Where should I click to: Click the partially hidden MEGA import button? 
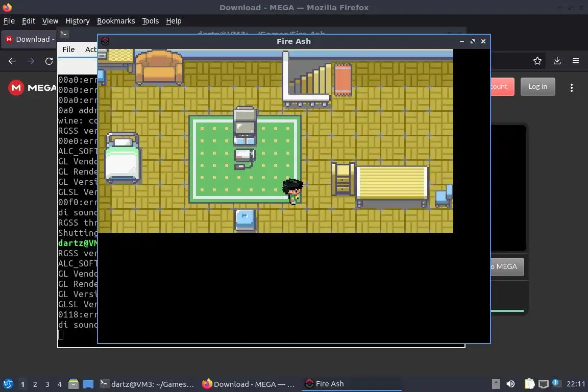507,267
